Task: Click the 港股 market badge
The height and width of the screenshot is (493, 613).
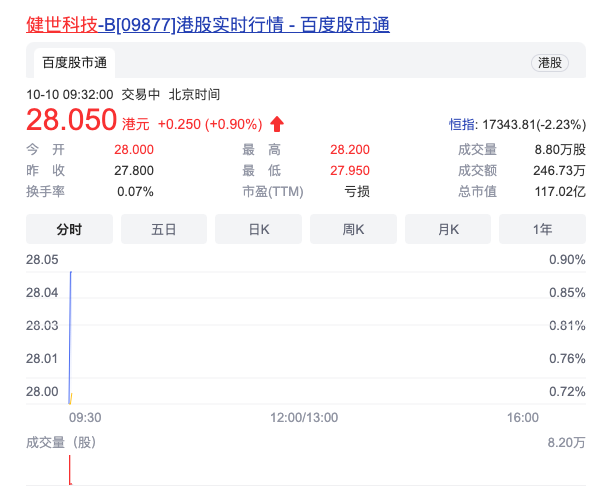Action: coord(550,63)
